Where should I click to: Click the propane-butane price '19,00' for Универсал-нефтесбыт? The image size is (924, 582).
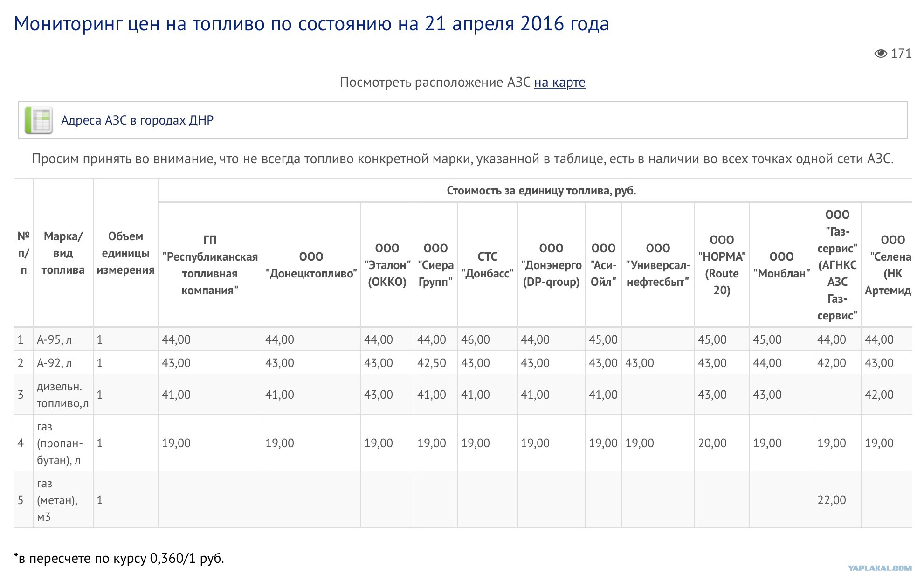640,443
